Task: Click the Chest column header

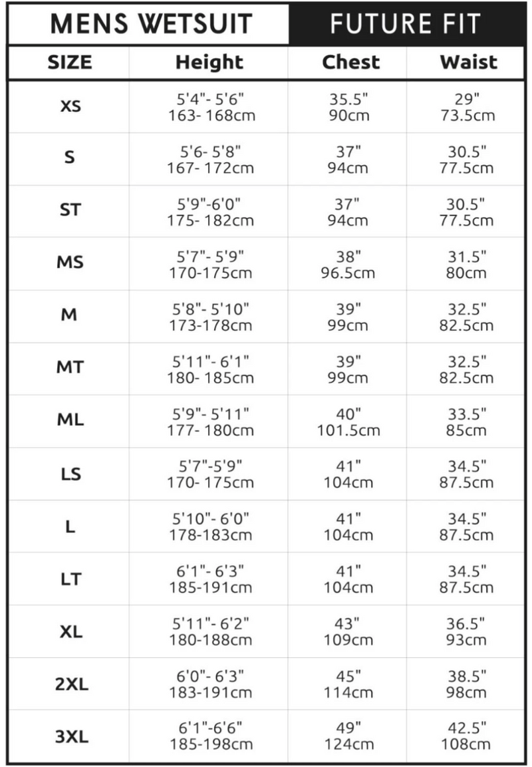Action: pos(350,63)
